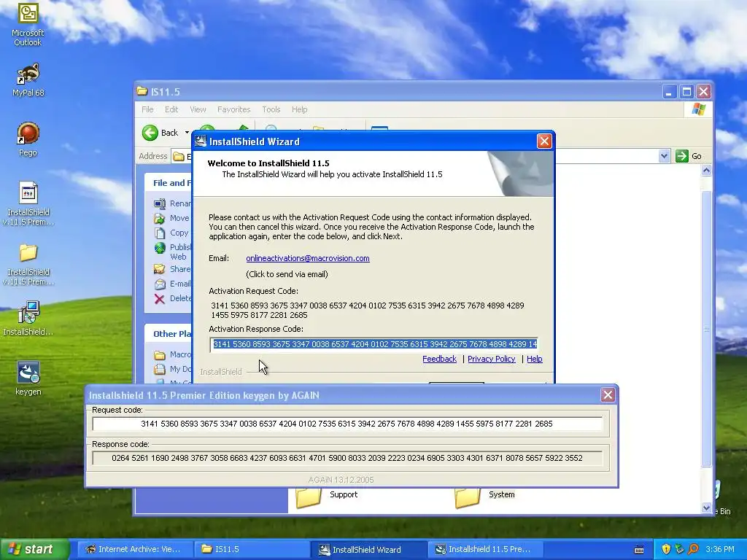Open the Help menu in IS11.5

pos(299,109)
